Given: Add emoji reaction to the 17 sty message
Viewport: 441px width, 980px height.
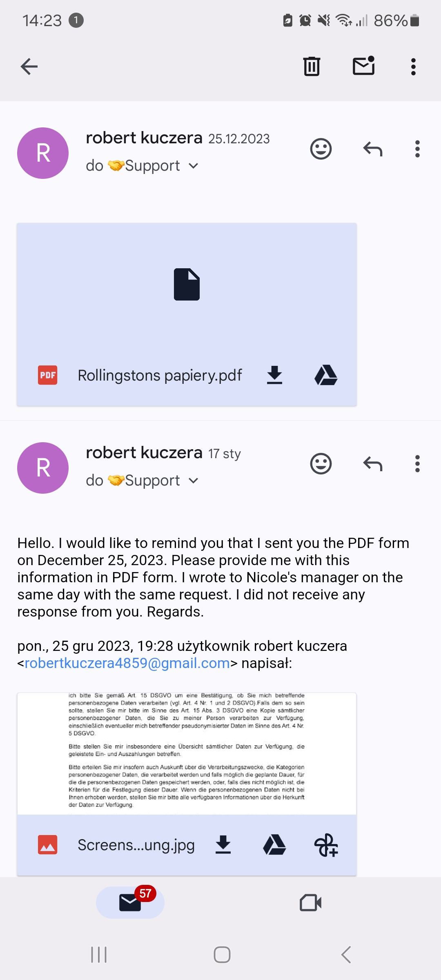Looking at the screenshot, I should [x=321, y=464].
